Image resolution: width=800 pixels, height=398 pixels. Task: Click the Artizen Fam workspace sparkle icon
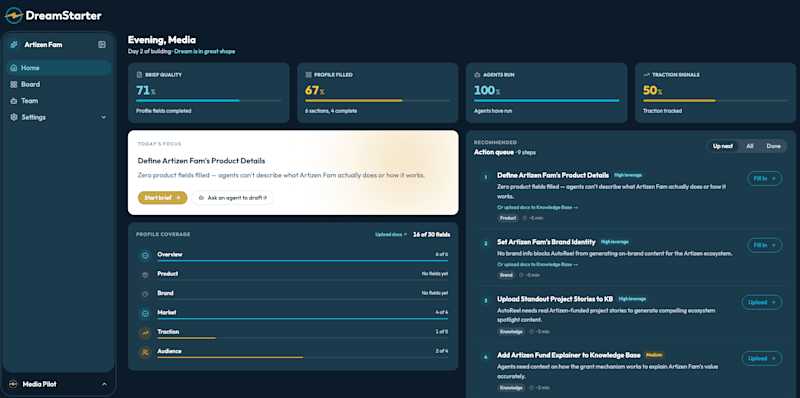14,45
